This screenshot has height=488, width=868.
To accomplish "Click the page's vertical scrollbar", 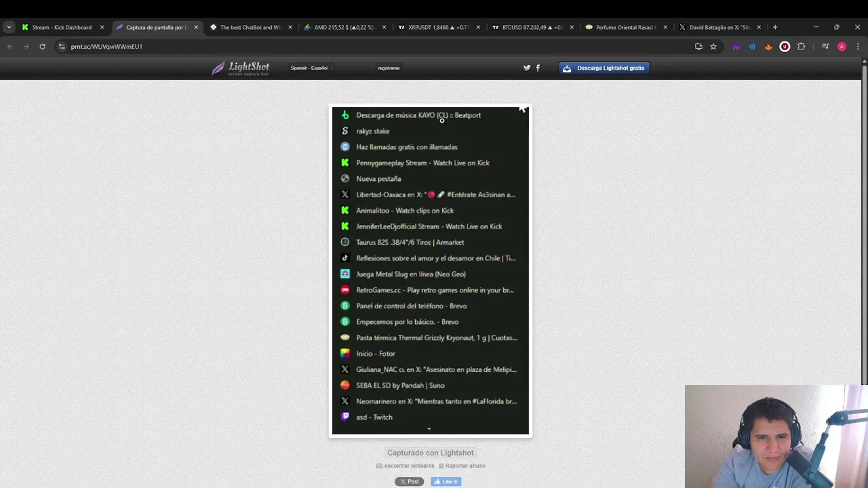I will (x=864, y=224).
